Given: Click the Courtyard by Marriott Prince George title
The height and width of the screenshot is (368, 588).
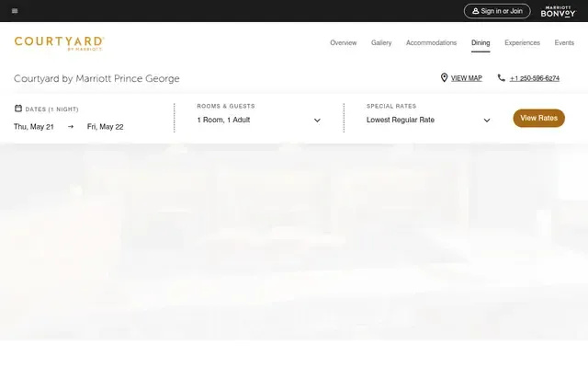Looking at the screenshot, I should point(96,78).
